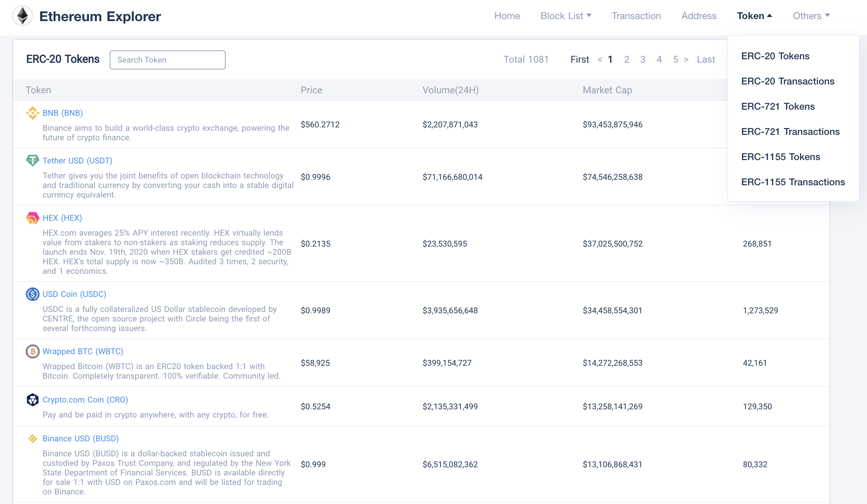867x504 pixels.
Task: Click Wrapped BTC price $58,925
Action: click(x=315, y=363)
